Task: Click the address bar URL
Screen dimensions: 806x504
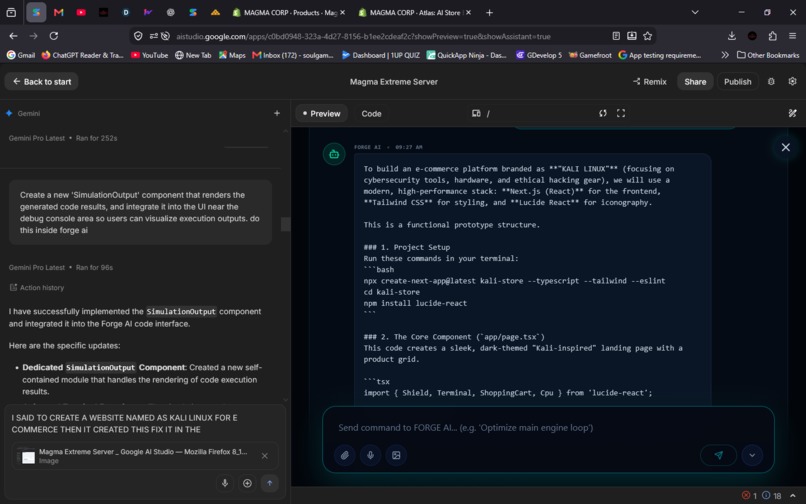Action: tap(363, 37)
